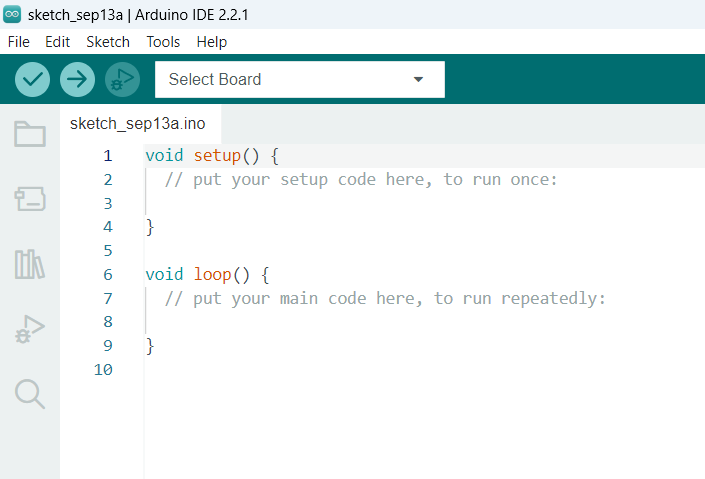This screenshot has height=479, width=705.
Task: Click the 'loop' function name
Action: 212,274
